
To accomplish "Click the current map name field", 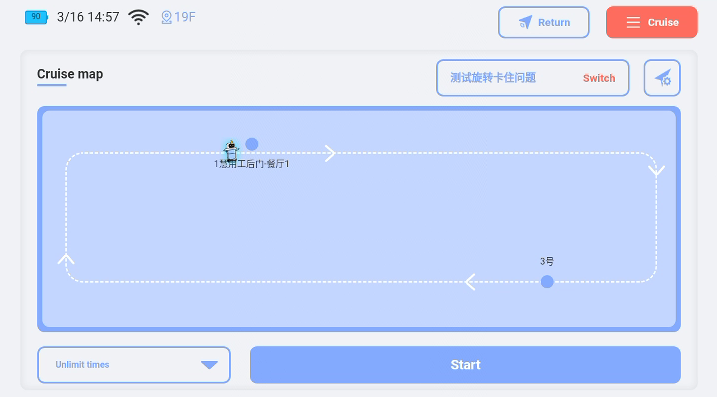I will point(533,78).
